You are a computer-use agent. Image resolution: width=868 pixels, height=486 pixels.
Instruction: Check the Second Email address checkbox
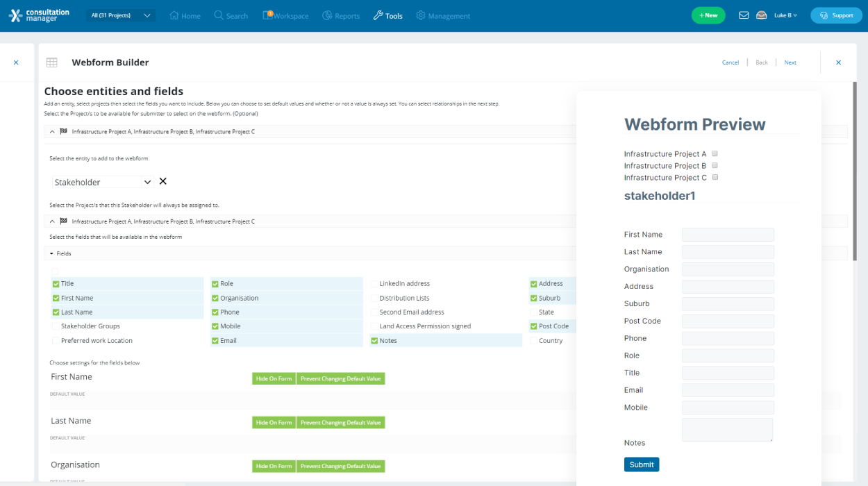[x=374, y=312]
